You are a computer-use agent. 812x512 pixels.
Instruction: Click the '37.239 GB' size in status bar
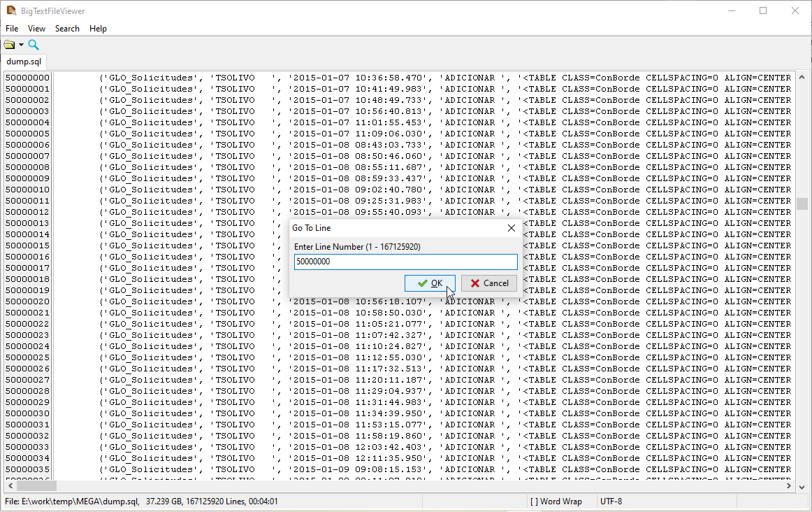point(165,502)
